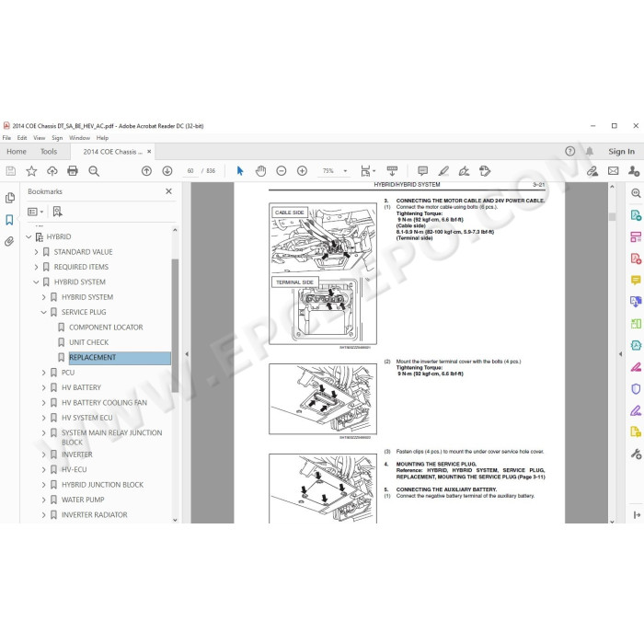Collapse right tools pane arrow handle
Image resolution: width=644 pixels, height=644 pixels.
[x=620, y=353]
